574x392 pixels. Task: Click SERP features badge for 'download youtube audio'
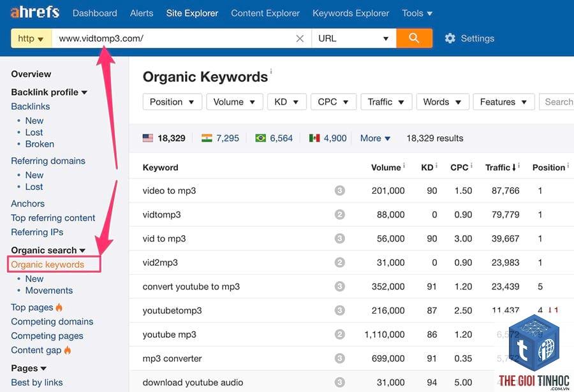tap(340, 382)
